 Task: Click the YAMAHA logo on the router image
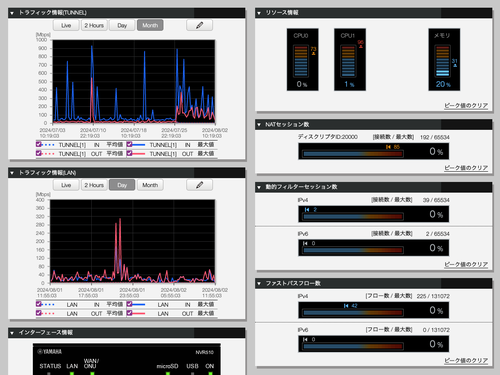pyautogui.click(x=50, y=352)
